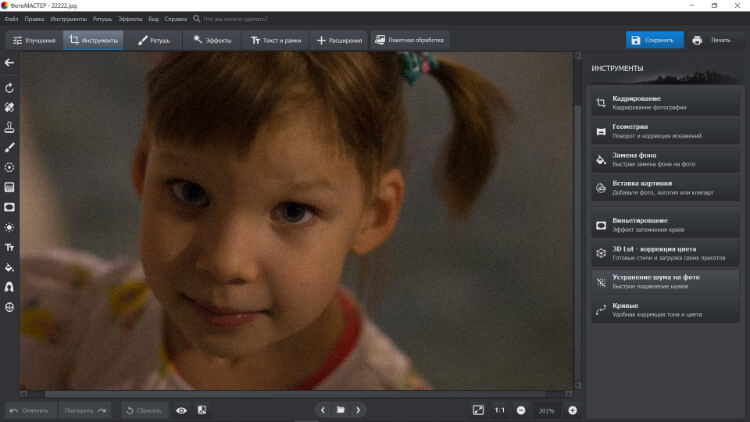
Task: Go to previous photo with left chevron
Action: point(322,410)
